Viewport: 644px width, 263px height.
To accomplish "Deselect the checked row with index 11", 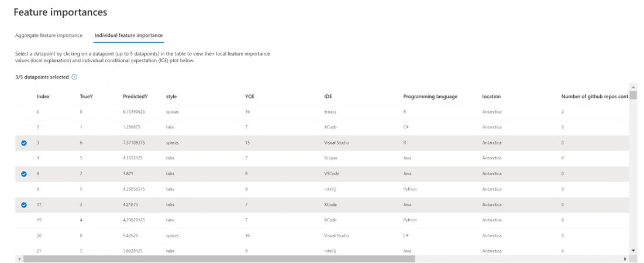I will (24, 205).
